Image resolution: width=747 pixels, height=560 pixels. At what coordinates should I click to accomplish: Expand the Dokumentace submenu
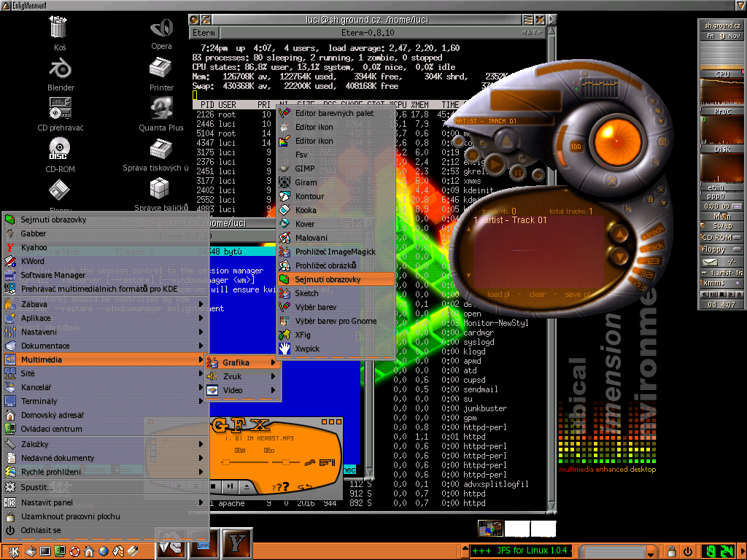[106, 345]
